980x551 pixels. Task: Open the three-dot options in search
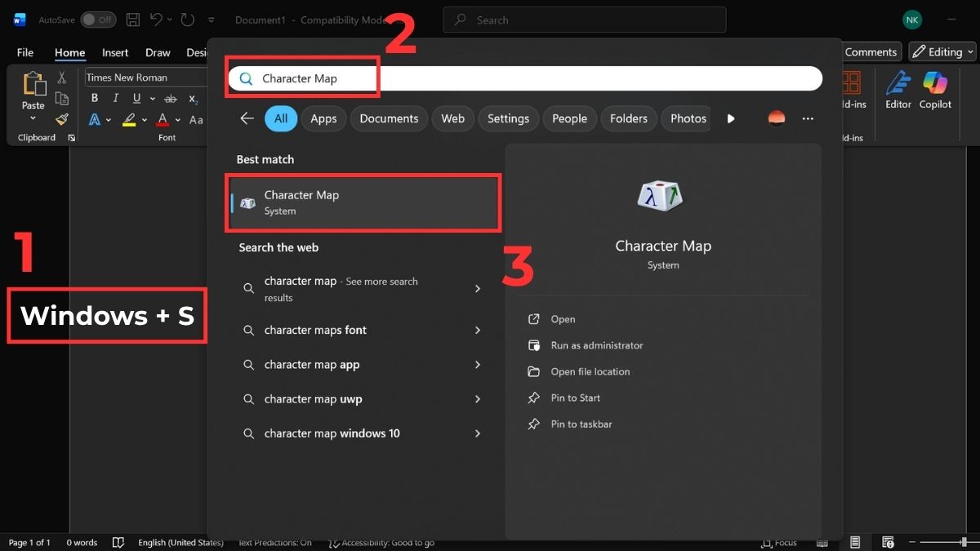coord(808,118)
